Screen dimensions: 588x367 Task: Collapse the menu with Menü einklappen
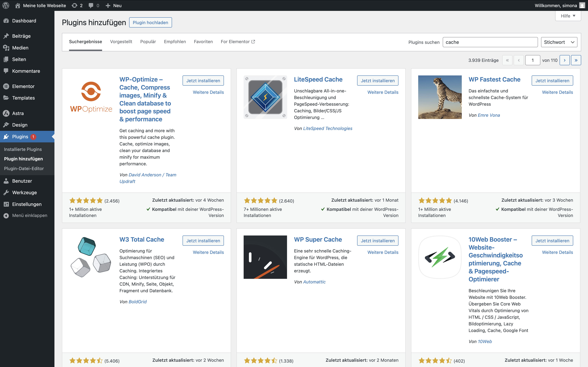[29, 215]
